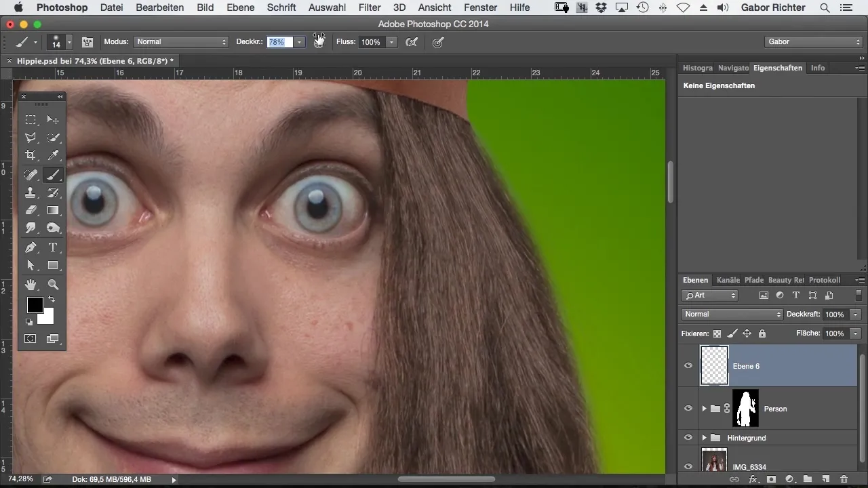This screenshot has height=488, width=868.
Task: Click the foreground color swatch
Action: click(x=35, y=305)
